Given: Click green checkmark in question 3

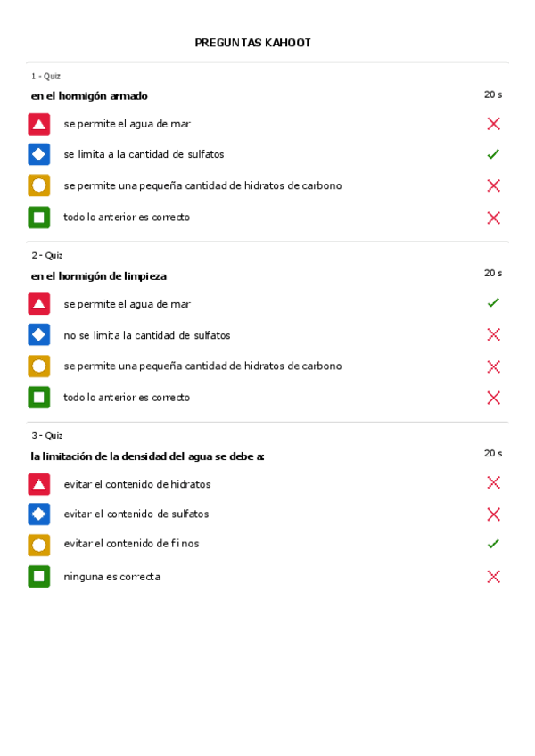Looking at the screenshot, I should [493, 544].
